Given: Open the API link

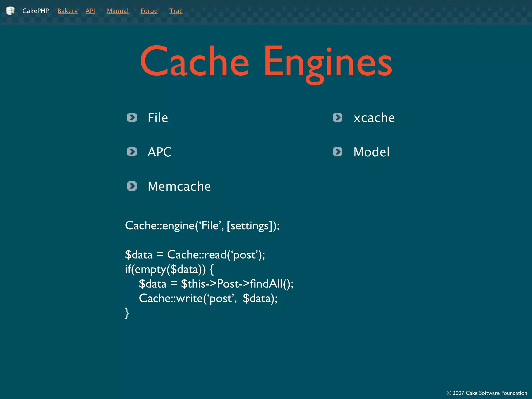Looking at the screenshot, I should (x=90, y=11).
